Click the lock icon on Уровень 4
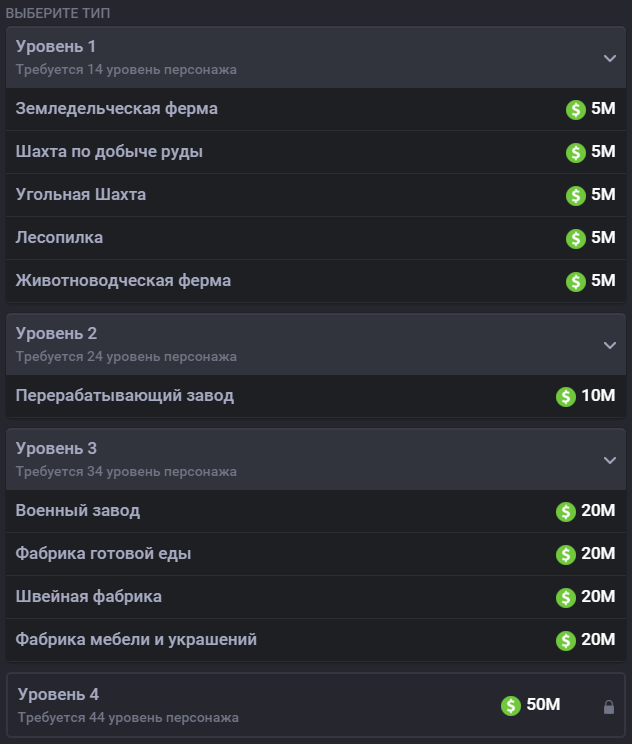 coord(609,707)
